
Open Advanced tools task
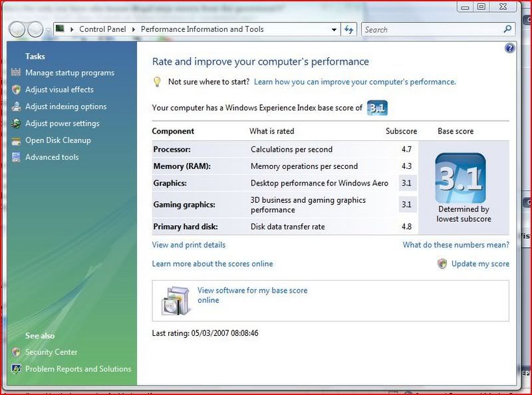tap(52, 157)
